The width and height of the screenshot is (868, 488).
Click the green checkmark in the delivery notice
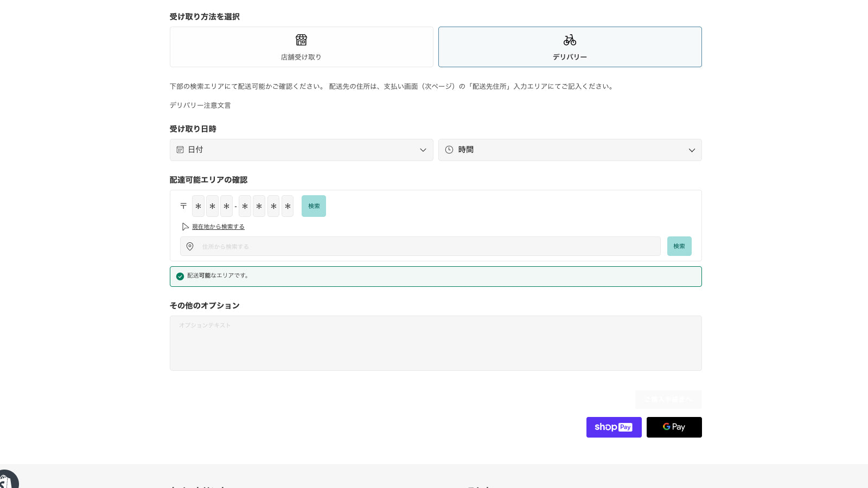(x=180, y=276)
